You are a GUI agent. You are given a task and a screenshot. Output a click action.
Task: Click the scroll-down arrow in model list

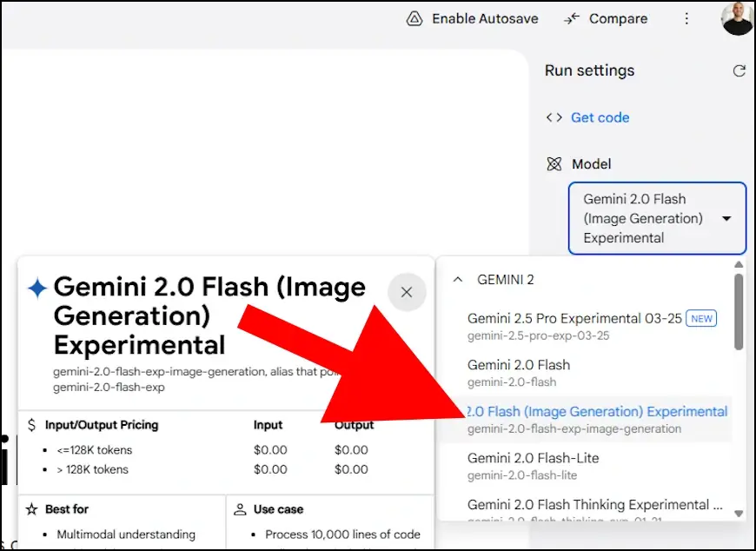738,514
